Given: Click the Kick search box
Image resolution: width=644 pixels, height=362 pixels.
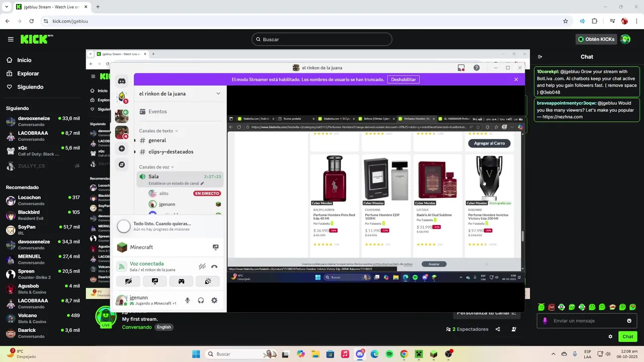Looking at the screenshot, I should 322,39.
